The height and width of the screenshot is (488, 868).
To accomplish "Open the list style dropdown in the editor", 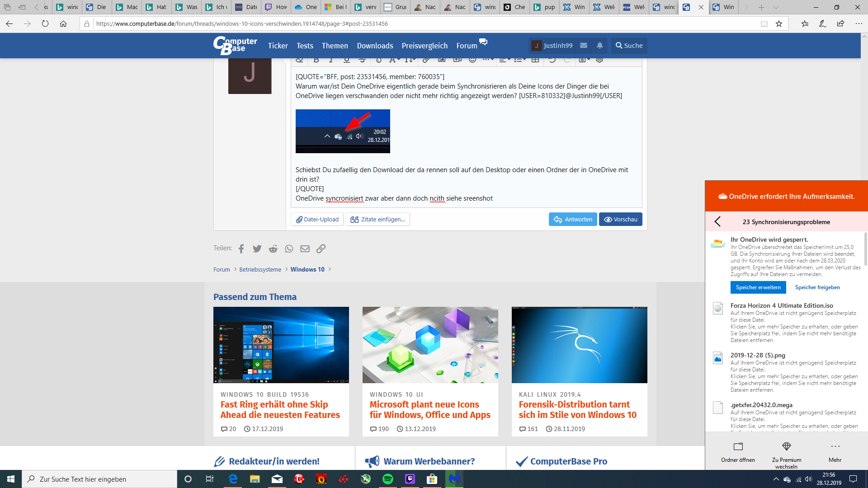I will pos(520,61).
